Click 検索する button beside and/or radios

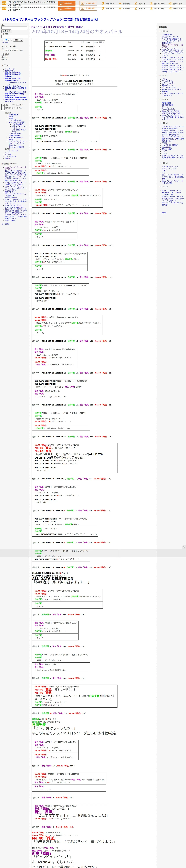[x=18, y=40]
